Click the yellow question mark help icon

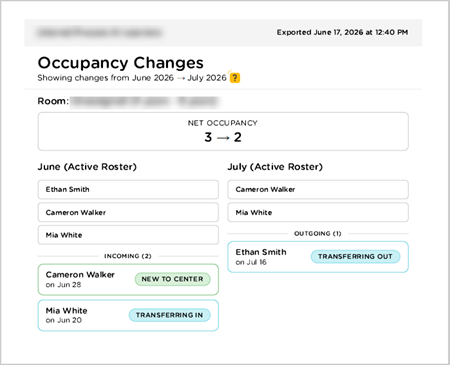pyautogui.click(x=235, y=78)
